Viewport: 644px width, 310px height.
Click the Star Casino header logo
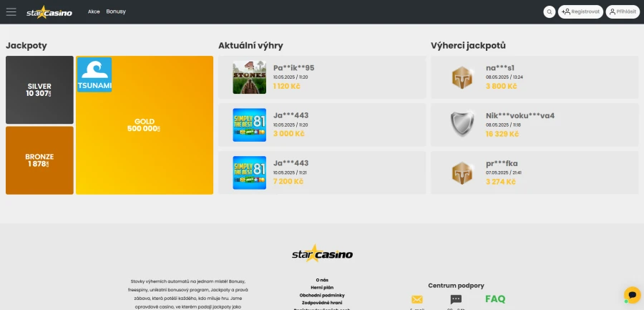click(49, 12)
